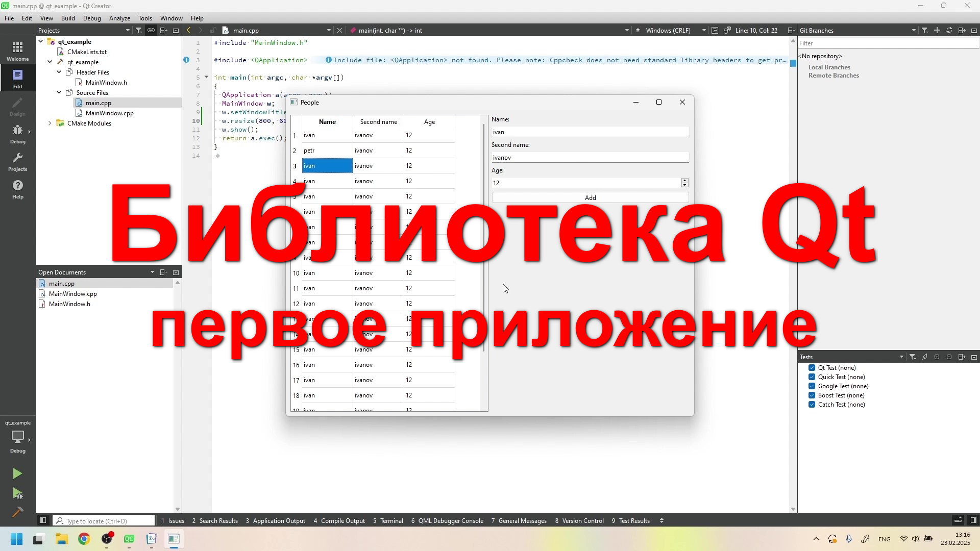Uncheck Qt Test in Tests panel

[x=812, y=368]
